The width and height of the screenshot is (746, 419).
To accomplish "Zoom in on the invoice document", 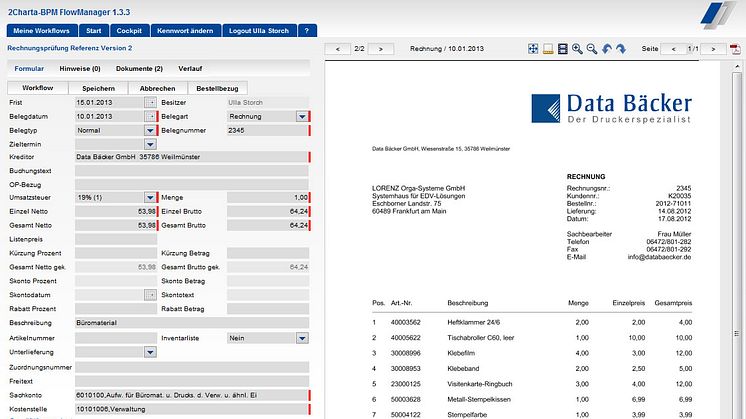I will coord(577,49).
